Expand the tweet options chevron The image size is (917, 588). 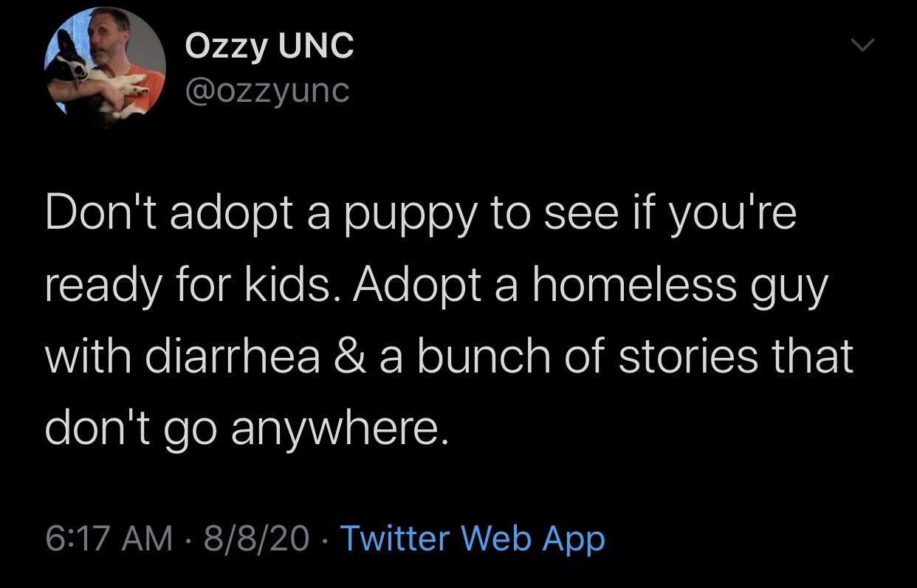861,47
